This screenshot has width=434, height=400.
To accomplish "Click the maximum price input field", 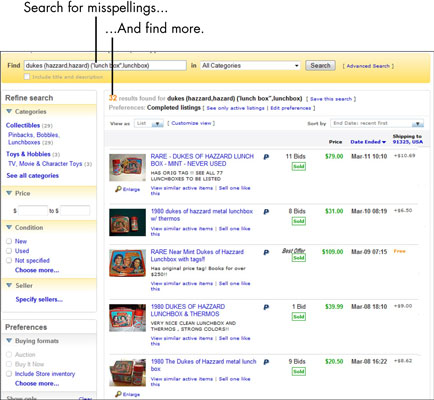I will point(75,211).
